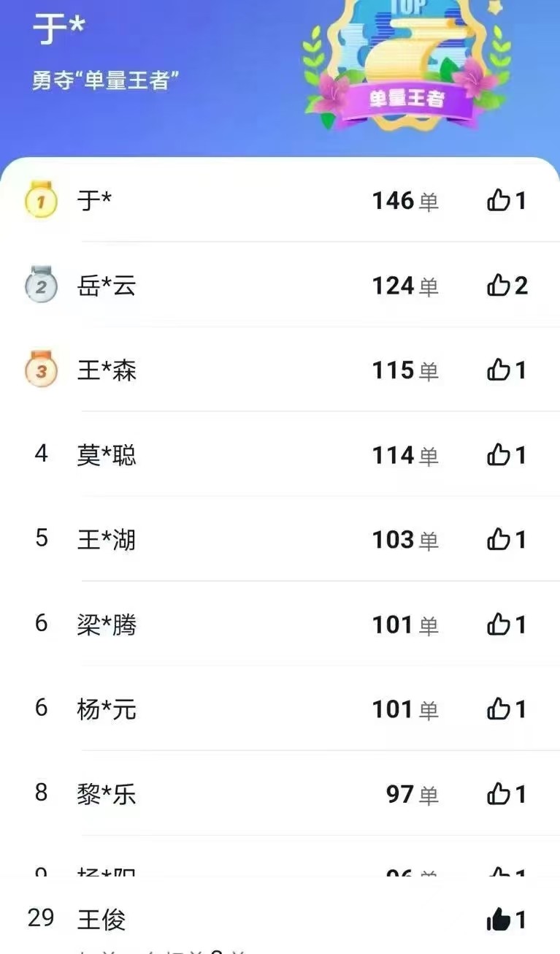Open 岳*云's profile name
This screenshot has height=954, width=560.
pos(107,286)
